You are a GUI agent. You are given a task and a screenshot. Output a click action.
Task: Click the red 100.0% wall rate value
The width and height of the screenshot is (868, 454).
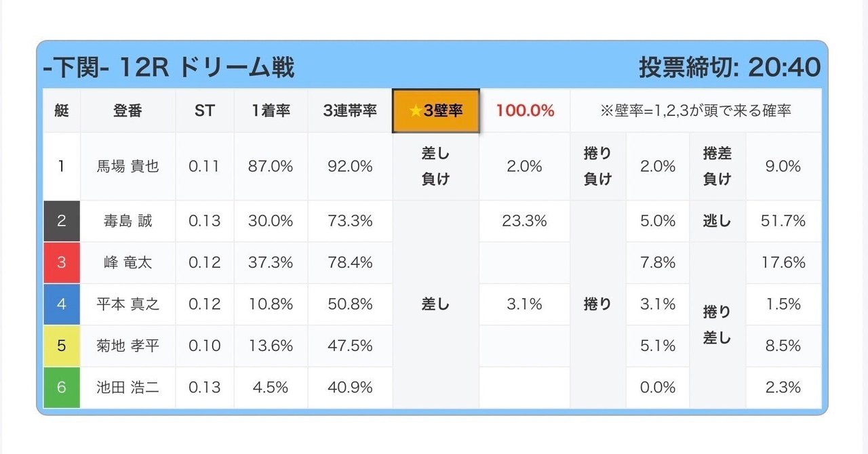(524, 110)
